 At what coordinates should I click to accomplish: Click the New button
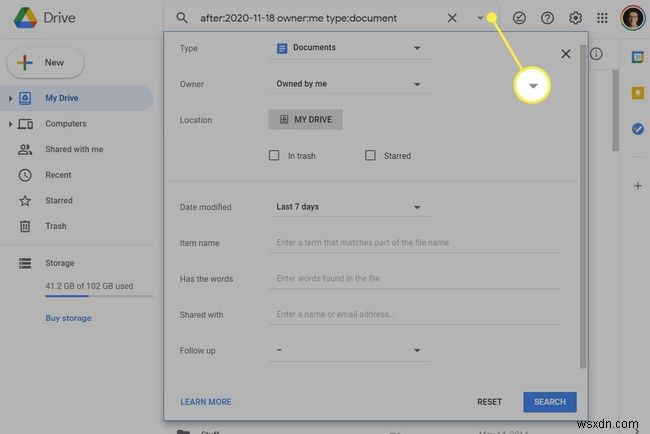[46, 63]
